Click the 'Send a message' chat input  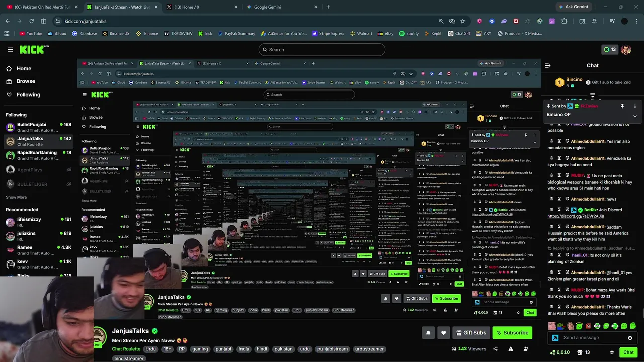(x=593, y=338)
